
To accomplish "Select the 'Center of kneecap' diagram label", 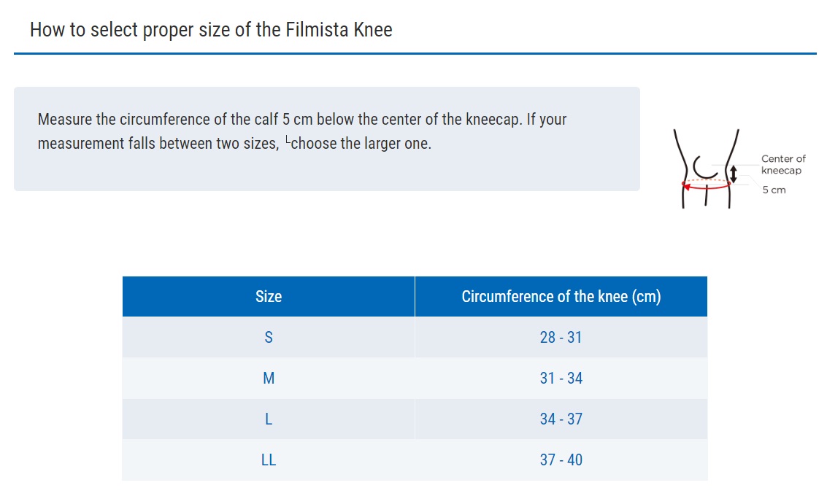I will tap(782, 164).
